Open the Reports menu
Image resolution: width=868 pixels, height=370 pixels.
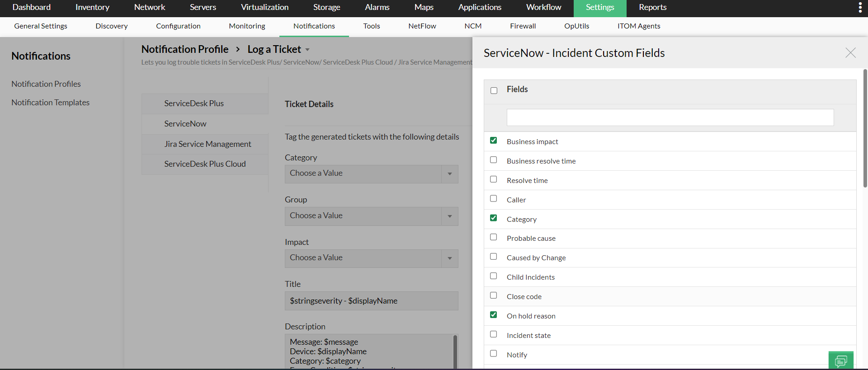point(652,7)
